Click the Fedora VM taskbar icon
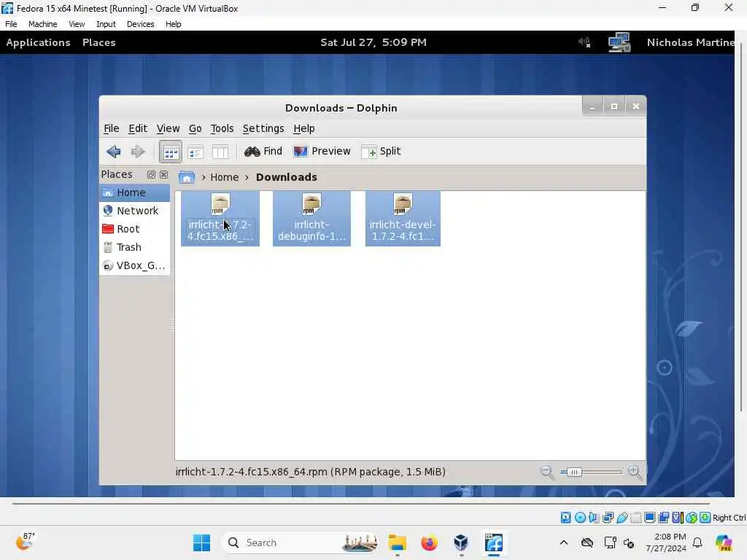The height and width of the screenshot is (560, 747). [x=494, y=542]
